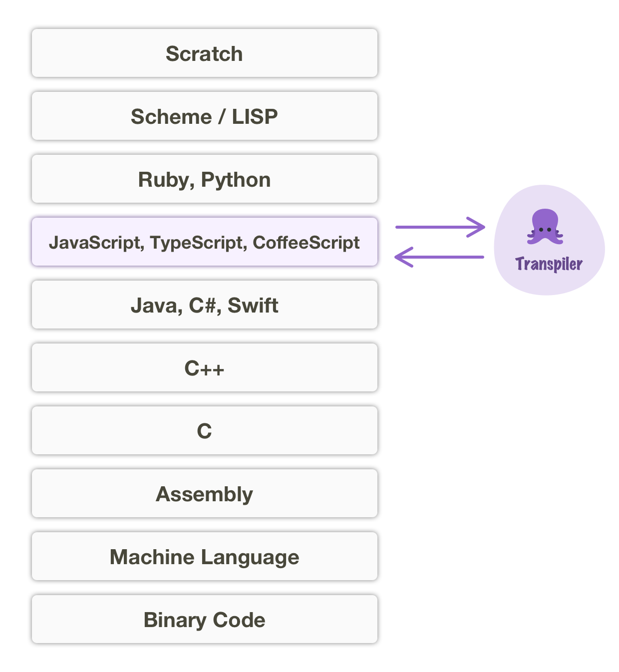This screenshot has height=672, width=619.
Task: Click the Machine Language box
Action: click(205, 556)
